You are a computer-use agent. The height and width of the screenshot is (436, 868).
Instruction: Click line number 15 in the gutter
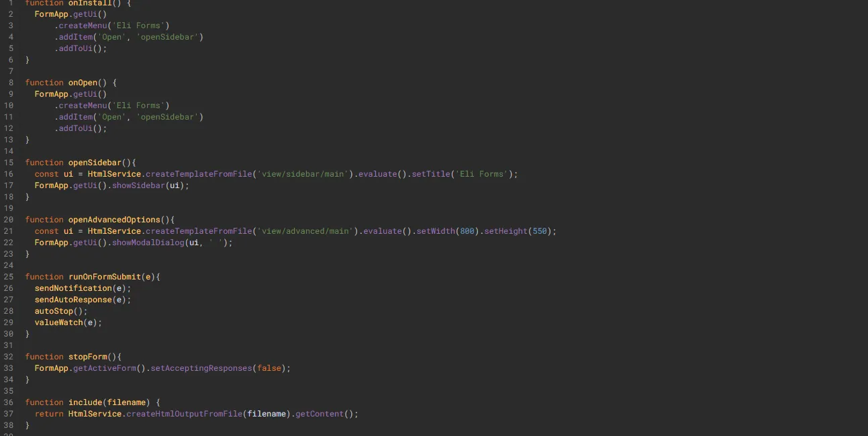click(x=9, y=162)
